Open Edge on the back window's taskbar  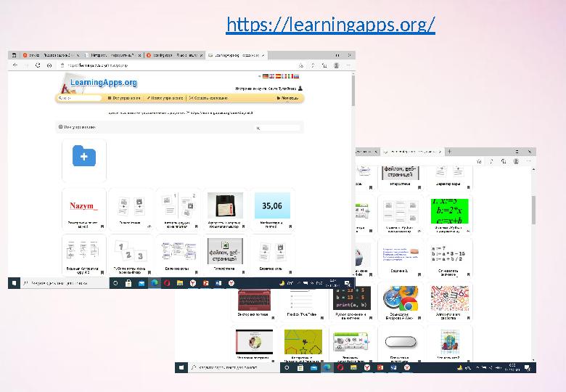point(327,368)
